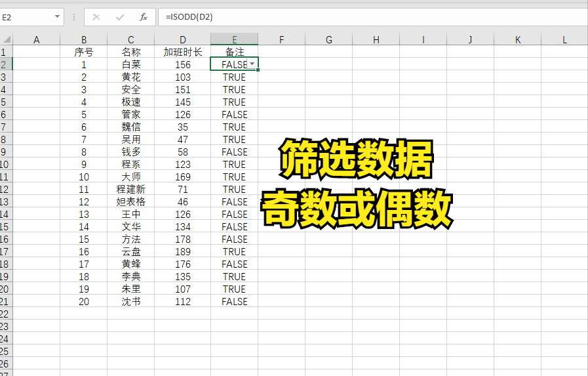Image resolution: width=588 pixels, height=376 pixels.
Task: Select row 25 header
Action: (x=6, y=351)
